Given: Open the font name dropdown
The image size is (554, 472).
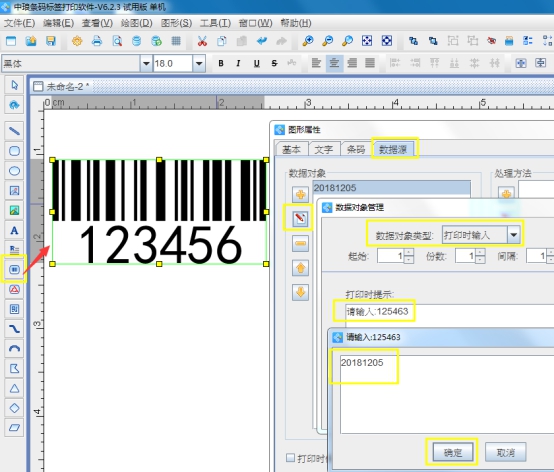Looking at the screenshot, I should pyautogui.click(x=146, y=64).
